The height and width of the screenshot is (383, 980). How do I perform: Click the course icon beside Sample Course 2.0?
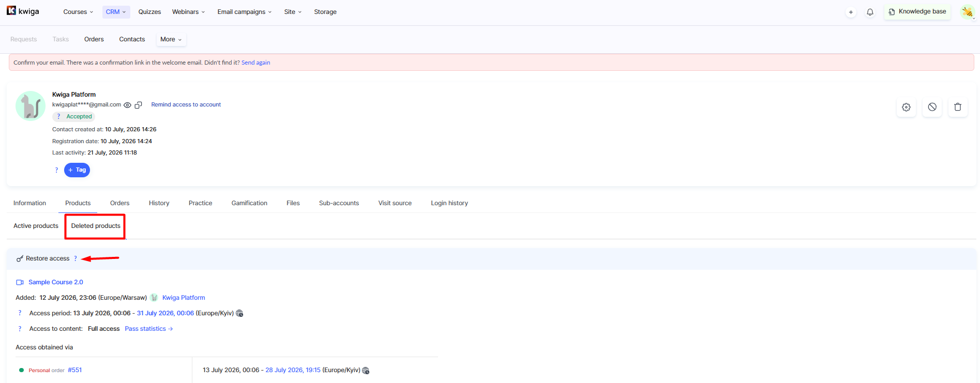point(20,282)
